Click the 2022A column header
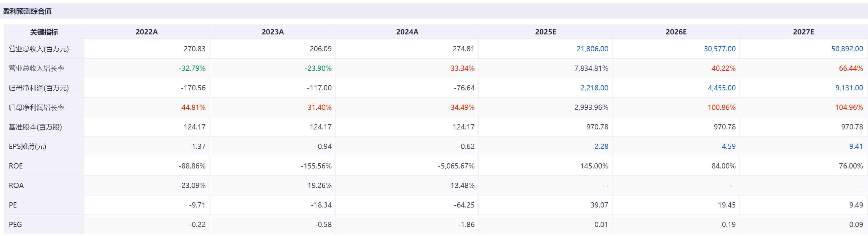The width and height of the screenshot is (868, 236). click(x=147, y=32)
